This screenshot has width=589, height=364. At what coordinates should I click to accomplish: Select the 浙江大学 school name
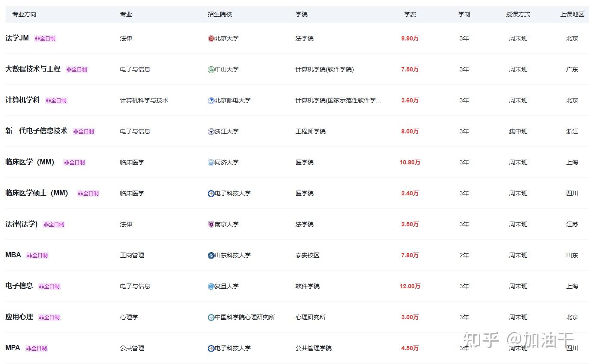click(x=227, y=131)
